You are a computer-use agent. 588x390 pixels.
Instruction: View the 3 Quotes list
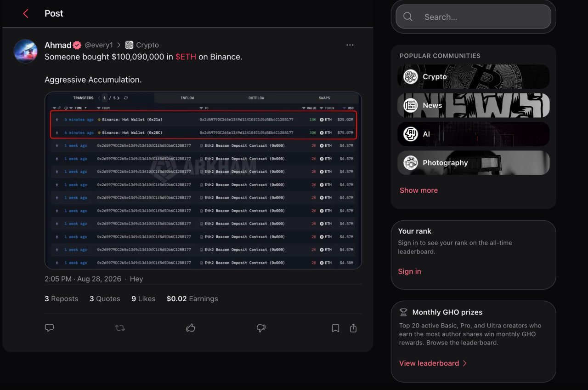105,298
